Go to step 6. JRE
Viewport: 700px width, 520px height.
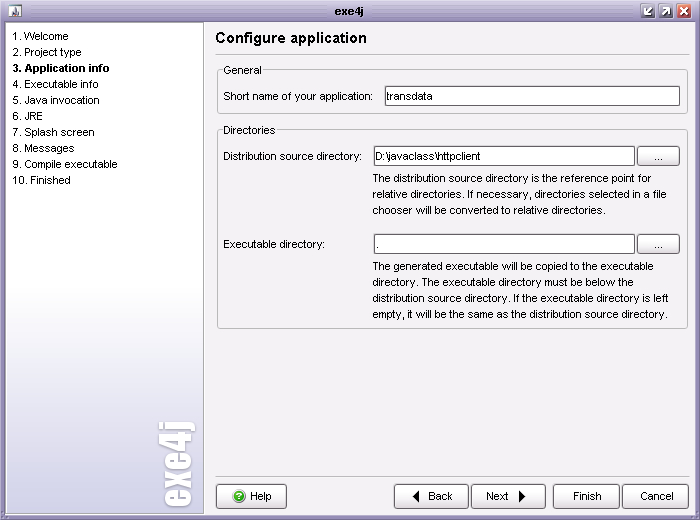[x=28, y=116]
